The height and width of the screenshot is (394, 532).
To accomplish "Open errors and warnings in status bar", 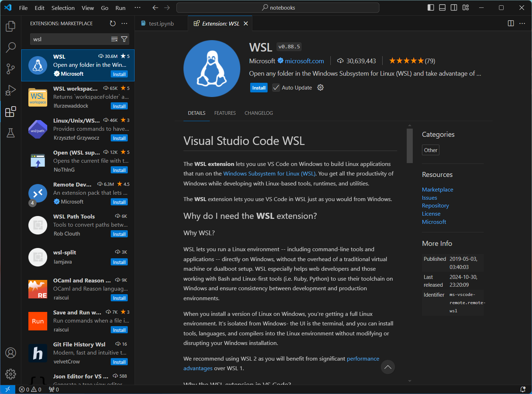I will click(30, 389).
